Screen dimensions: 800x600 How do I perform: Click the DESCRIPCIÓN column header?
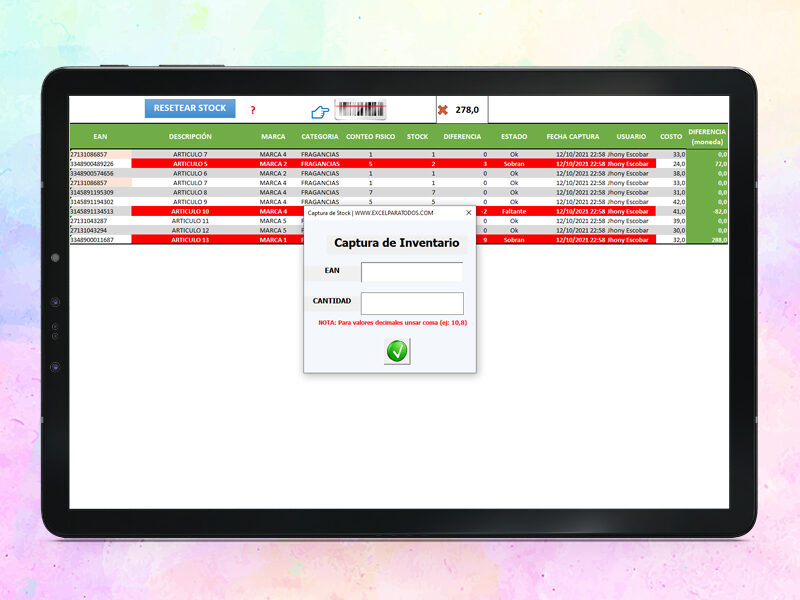(190, 137)
